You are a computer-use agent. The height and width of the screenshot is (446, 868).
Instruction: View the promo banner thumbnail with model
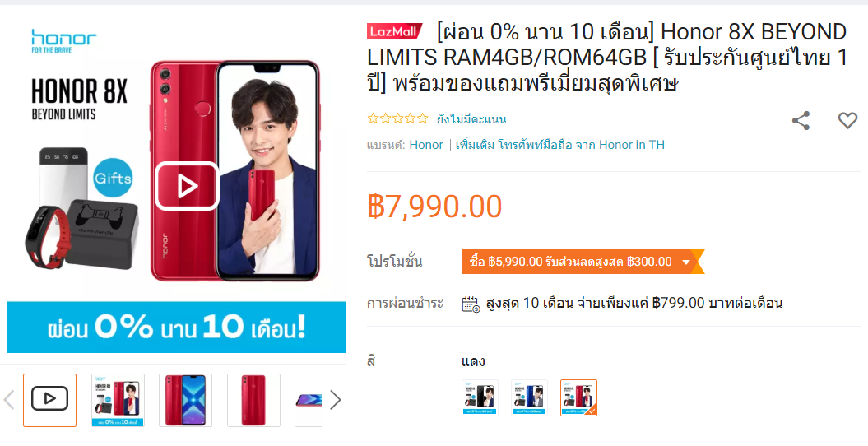pos(118,400)
